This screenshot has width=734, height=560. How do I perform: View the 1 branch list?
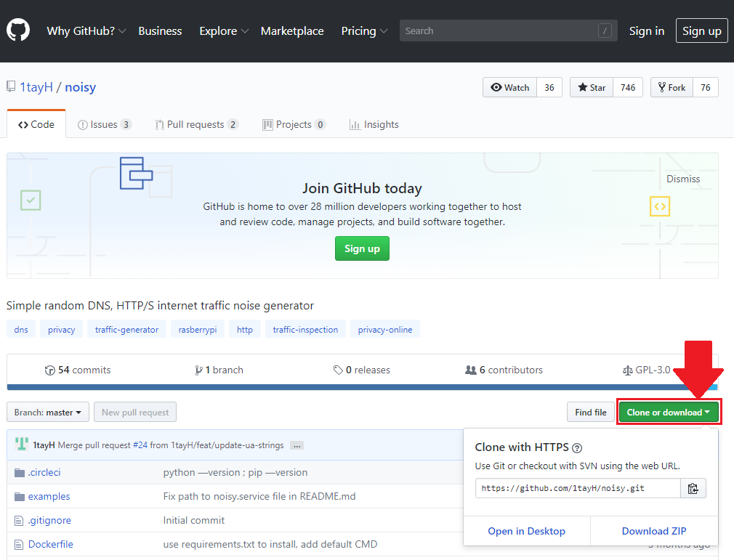click(219, 370)
